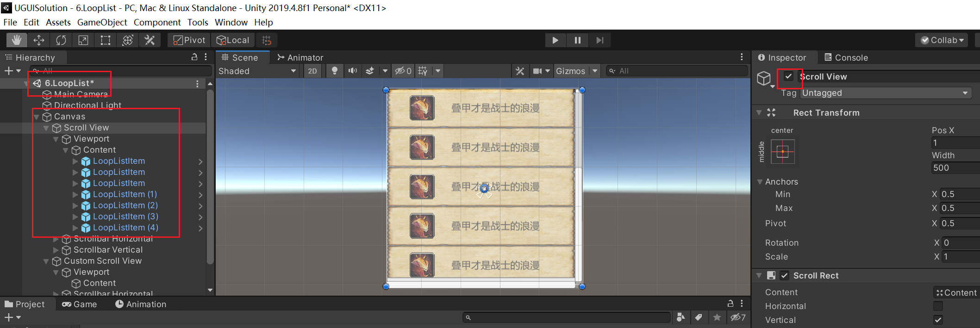The width and height of the screenshot is (980, 328).
Task: Open the Shaded draw mode dropdown
Action: coord(258,71)
